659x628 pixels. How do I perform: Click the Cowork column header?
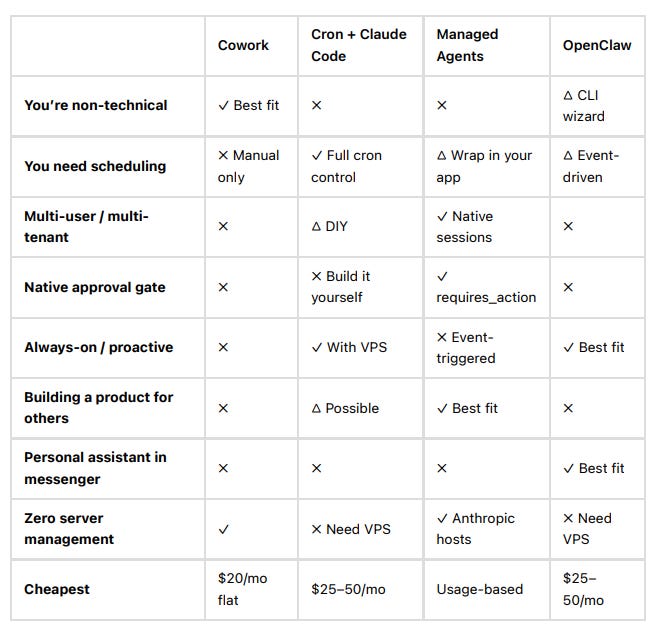[243, 45]
